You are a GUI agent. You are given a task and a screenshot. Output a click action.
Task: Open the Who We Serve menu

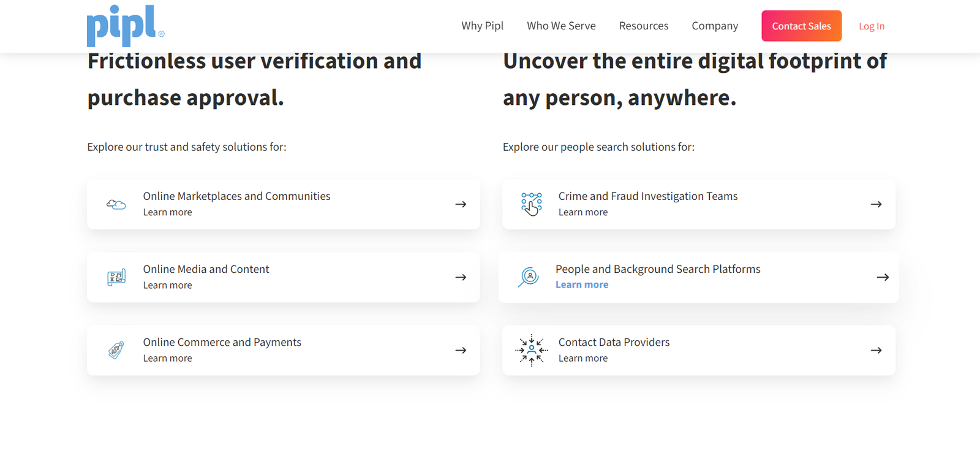click(x=561, y=26)
